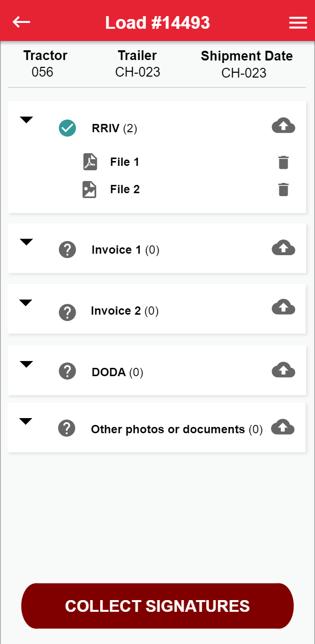
Task: Click the RRIV completed checkmark
Action: click(x=67, y=128)
